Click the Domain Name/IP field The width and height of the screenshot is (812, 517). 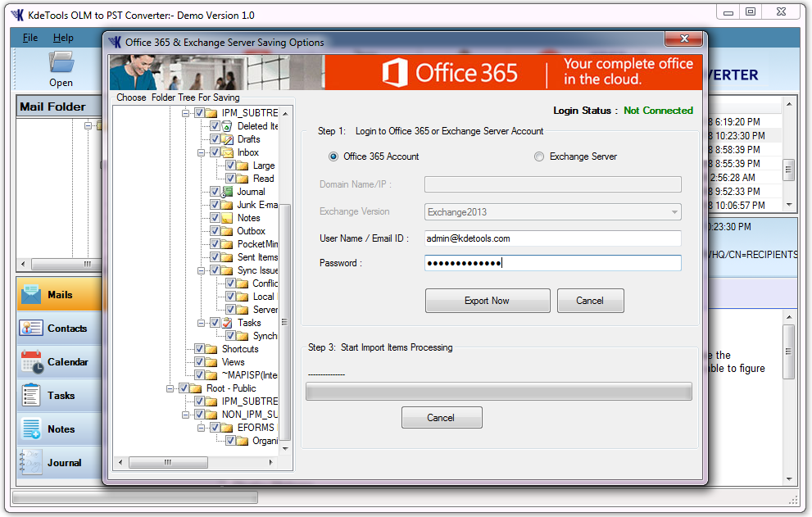(x=552, y=184)
